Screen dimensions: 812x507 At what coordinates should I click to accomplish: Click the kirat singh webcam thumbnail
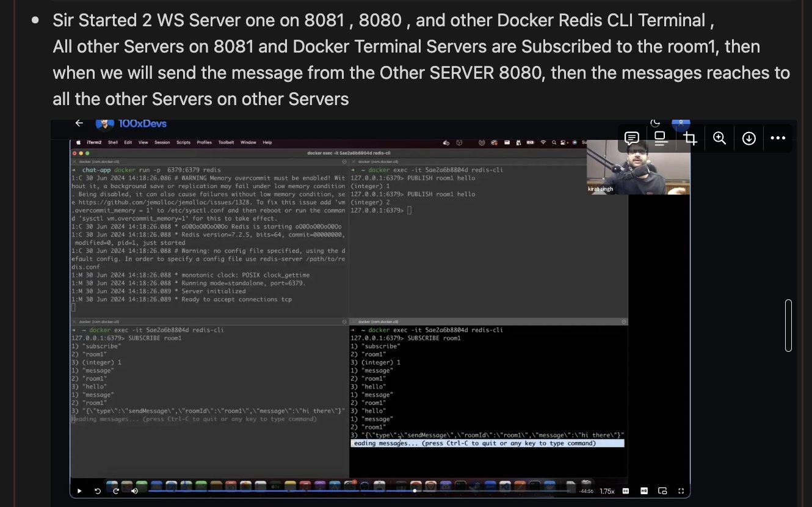point(638,167)
